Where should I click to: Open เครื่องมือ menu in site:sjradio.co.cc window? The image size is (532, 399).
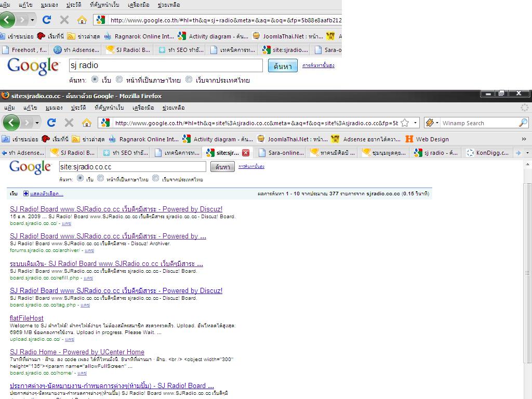tap(143, 108)
